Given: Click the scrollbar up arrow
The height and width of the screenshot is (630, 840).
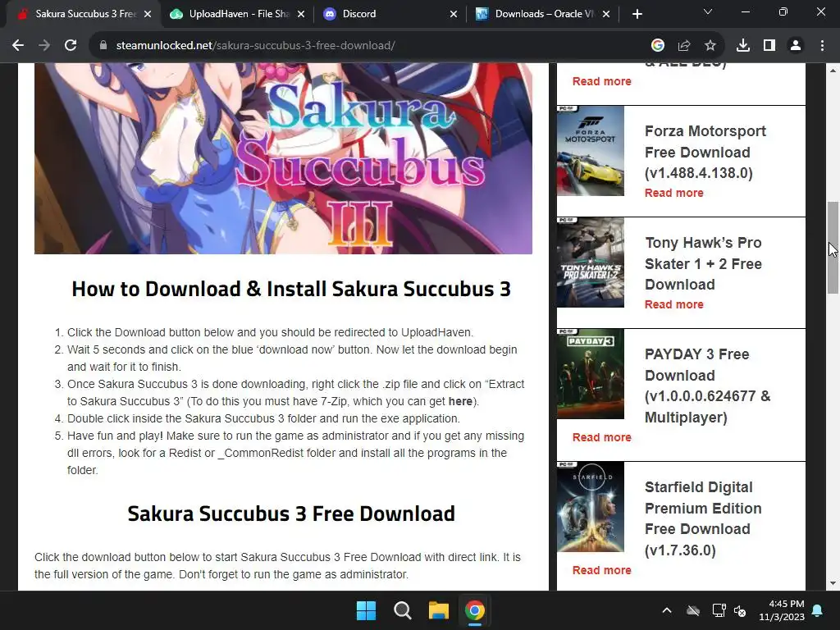Looking at the screenshot, I should (x=833, y=71).
